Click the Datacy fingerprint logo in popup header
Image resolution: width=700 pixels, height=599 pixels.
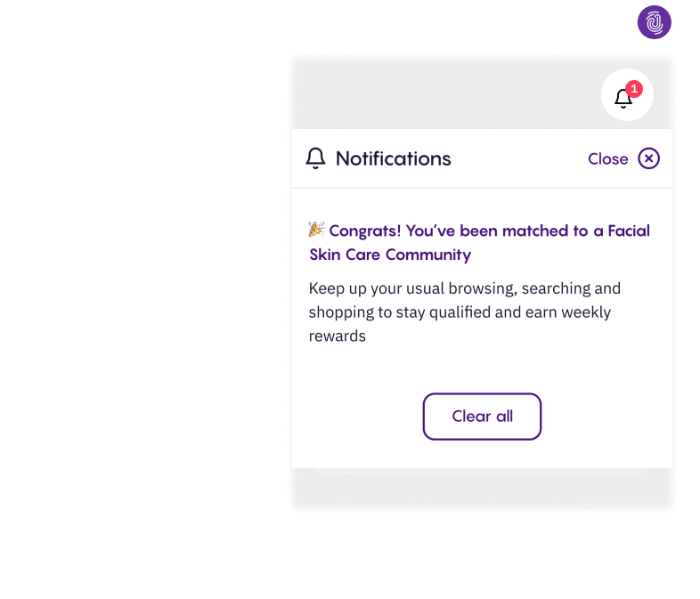click(327, 94)
